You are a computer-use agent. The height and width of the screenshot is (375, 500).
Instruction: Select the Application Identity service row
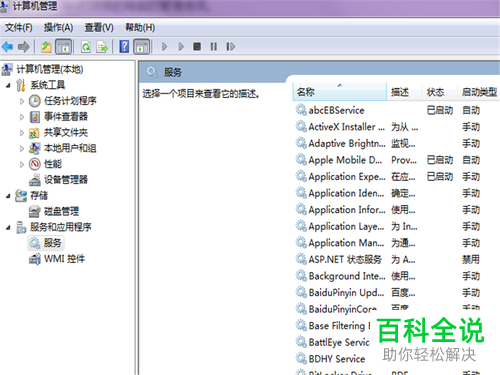coord(397,193)
